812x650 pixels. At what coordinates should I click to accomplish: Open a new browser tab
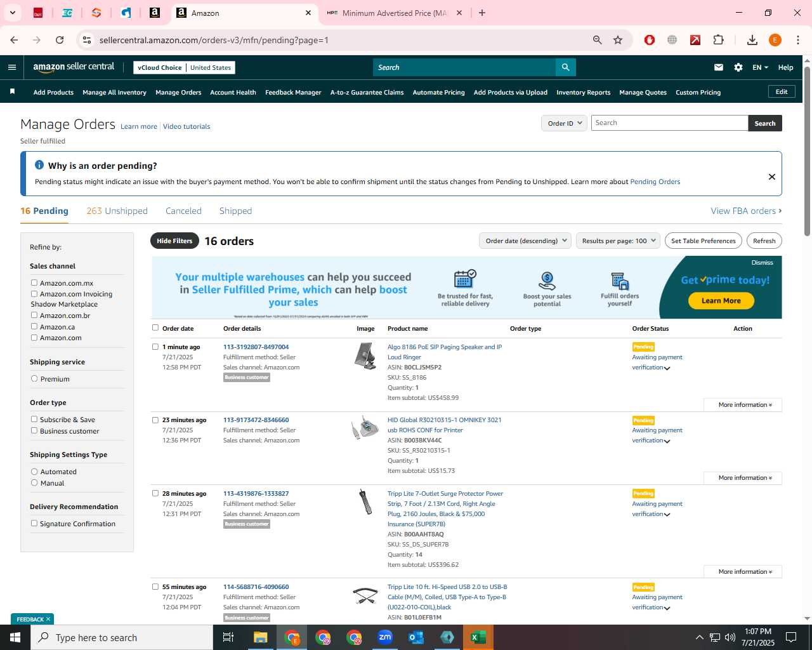click(482, 13)
